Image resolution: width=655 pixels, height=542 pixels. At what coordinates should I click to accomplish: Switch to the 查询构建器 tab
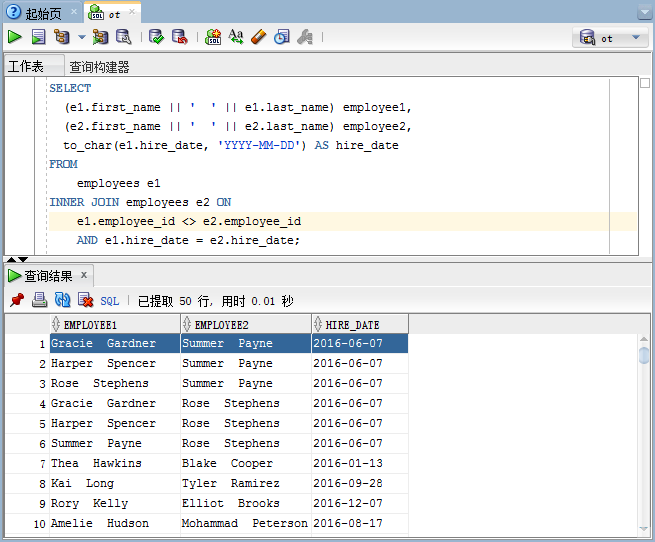click(99, 67)
